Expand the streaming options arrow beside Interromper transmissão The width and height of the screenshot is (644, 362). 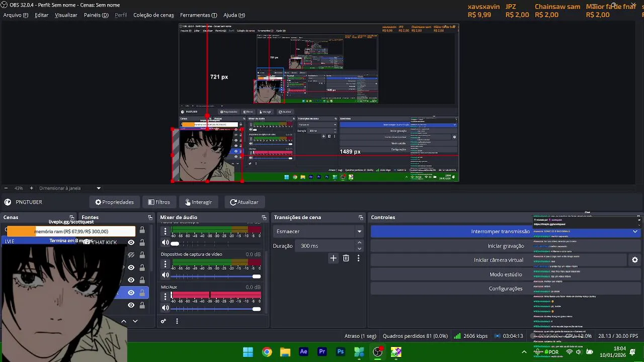pos(635,231)
